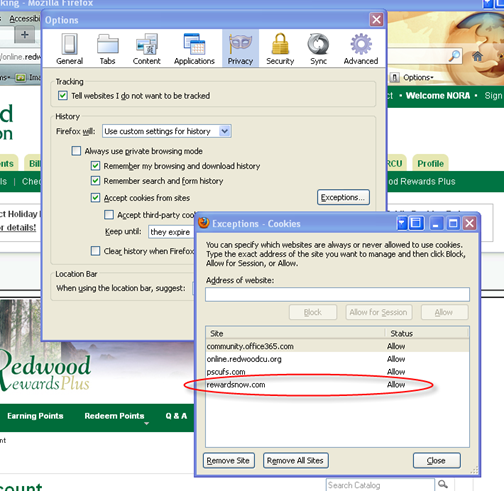Select the online.redwoodcu.org row
This screenshot has width=504, height=491.
[337, 359]
